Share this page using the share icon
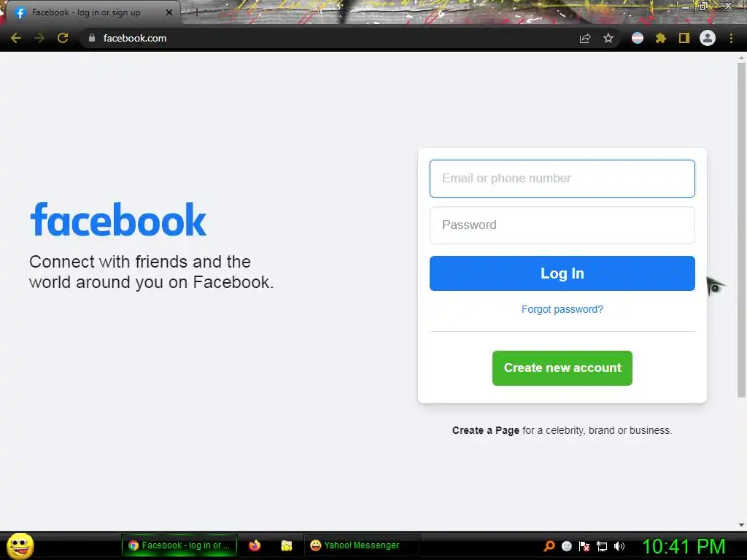 coord(585,39)
